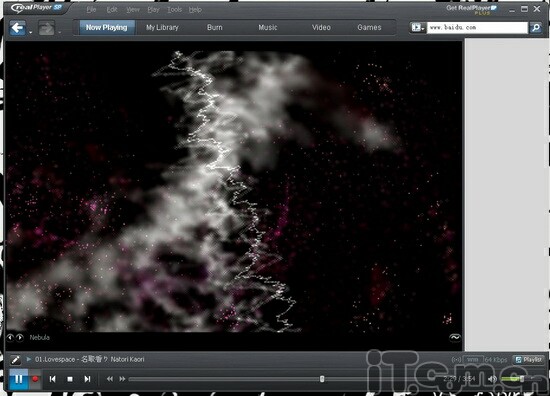The image size is (550, 396).
Task: Click the forward navigation arrow button
Action: click(46, 28)
